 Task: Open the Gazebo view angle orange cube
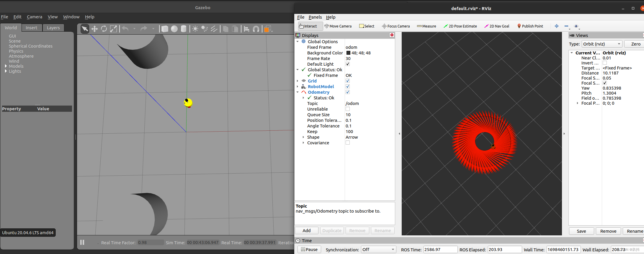coord(268,29)
